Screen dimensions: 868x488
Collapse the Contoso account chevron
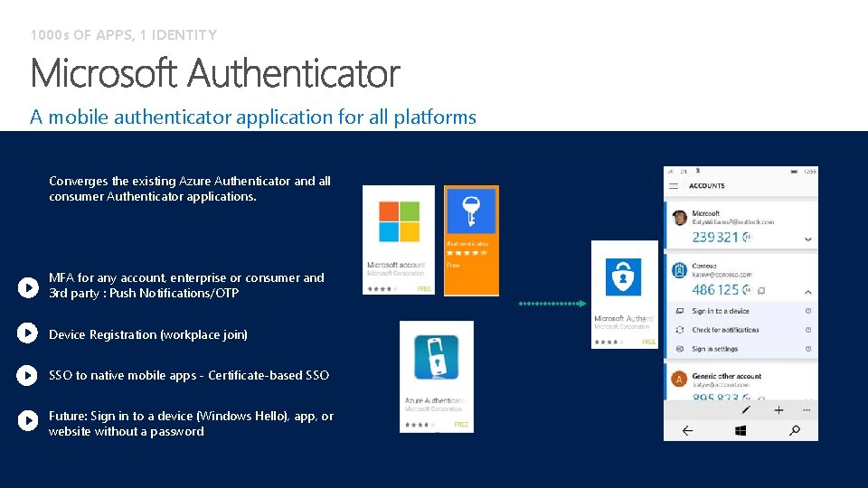pos(808,292)
